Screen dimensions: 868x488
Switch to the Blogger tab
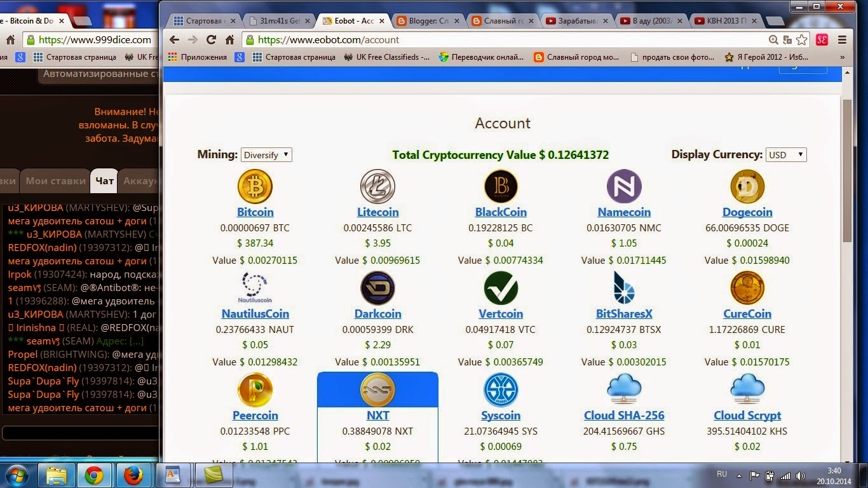click(428, 21)
